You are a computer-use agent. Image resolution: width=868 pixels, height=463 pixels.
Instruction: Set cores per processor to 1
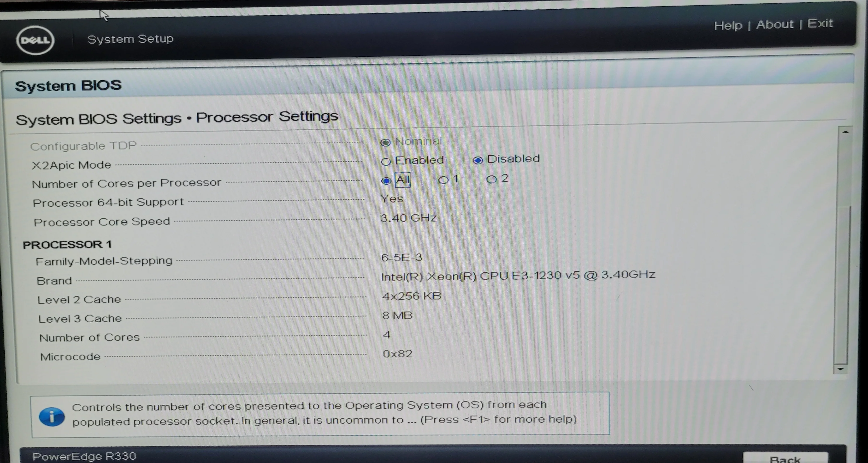pyautogui.click(x=443, y=180)
